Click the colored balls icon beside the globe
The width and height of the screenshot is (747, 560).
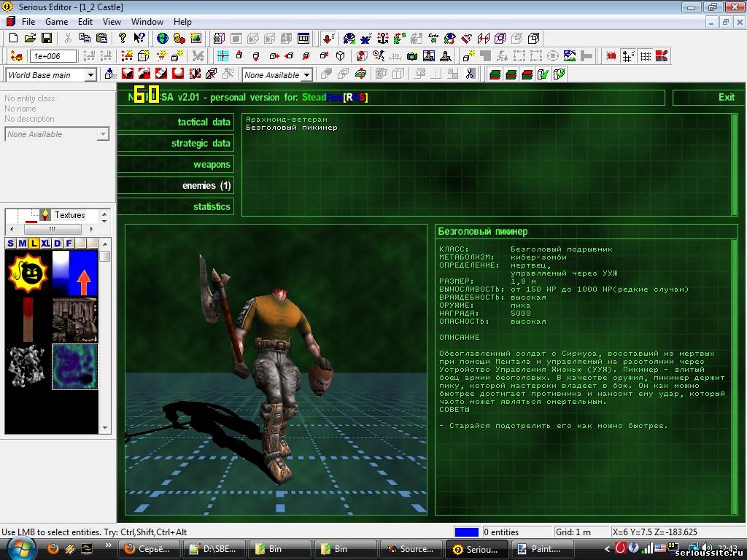point(179,38)
